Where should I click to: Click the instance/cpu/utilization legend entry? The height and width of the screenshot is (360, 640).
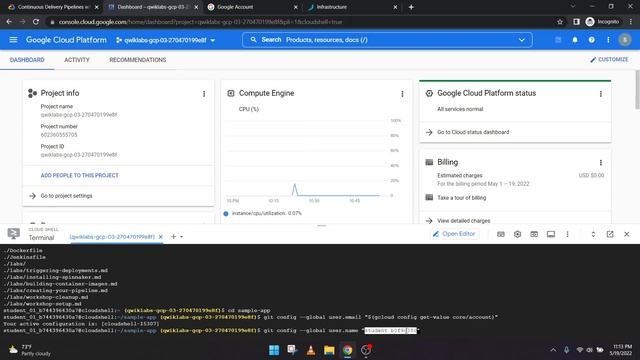262,213
